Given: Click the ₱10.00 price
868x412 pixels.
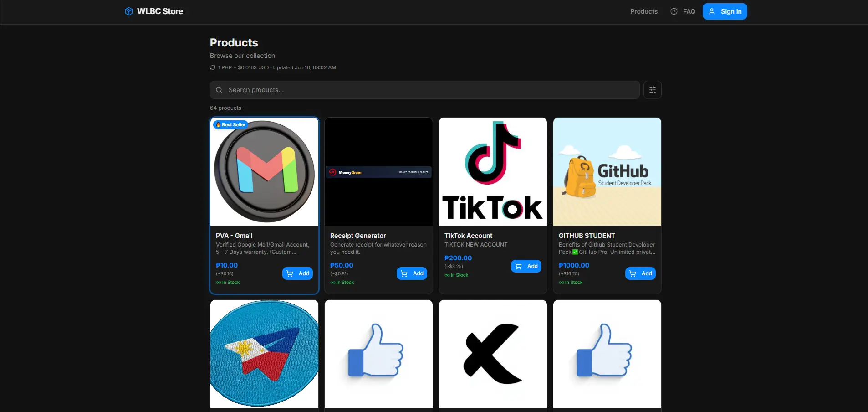Looking at the screenshot, I should click(227, 265).
